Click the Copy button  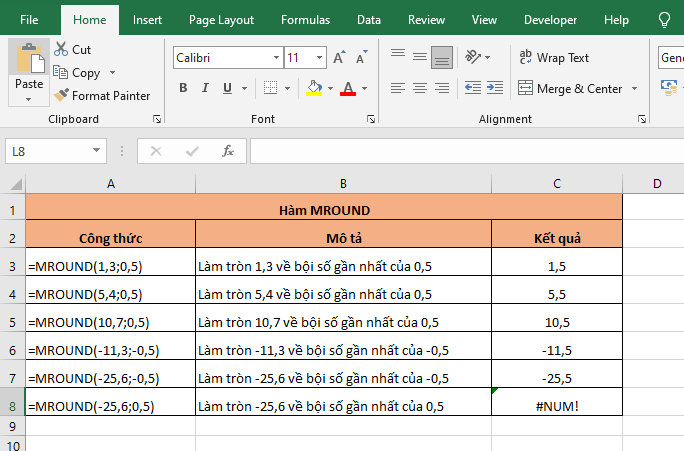[78, 72]
